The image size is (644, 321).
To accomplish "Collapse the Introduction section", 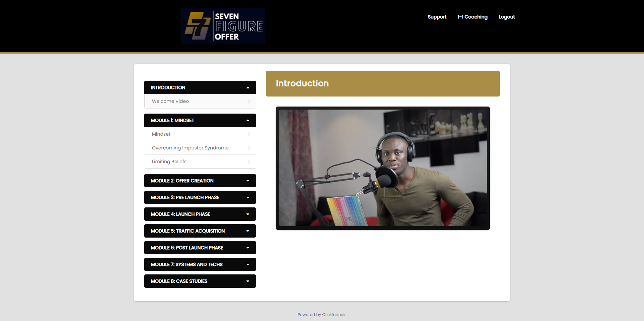I will [200, 87].
